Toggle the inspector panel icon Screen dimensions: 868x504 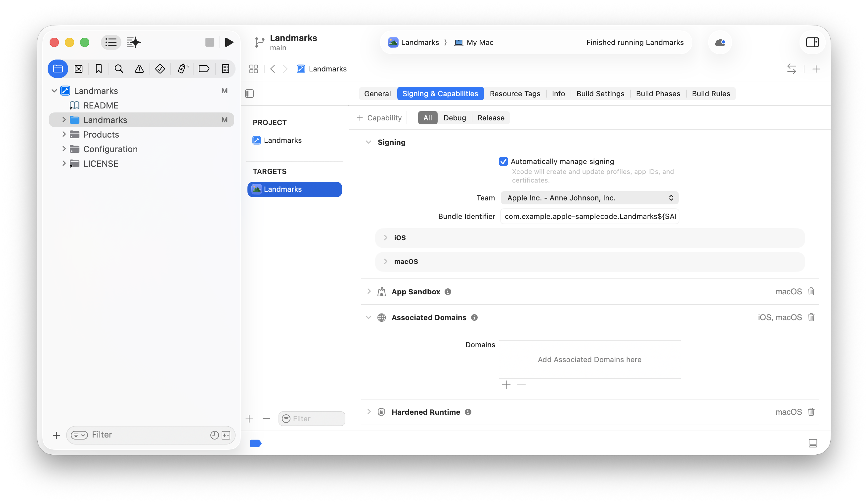click(812, 42)
